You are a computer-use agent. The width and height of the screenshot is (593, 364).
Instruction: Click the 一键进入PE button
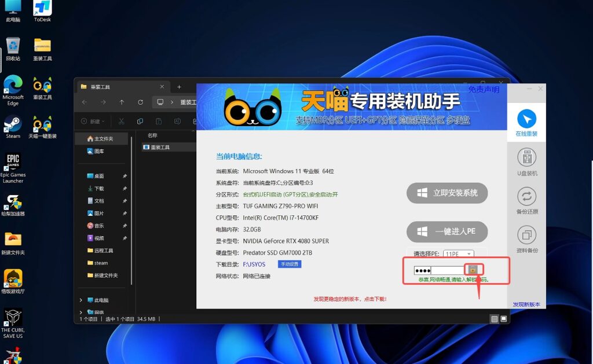pyautogui.click(x=447, y=231)
